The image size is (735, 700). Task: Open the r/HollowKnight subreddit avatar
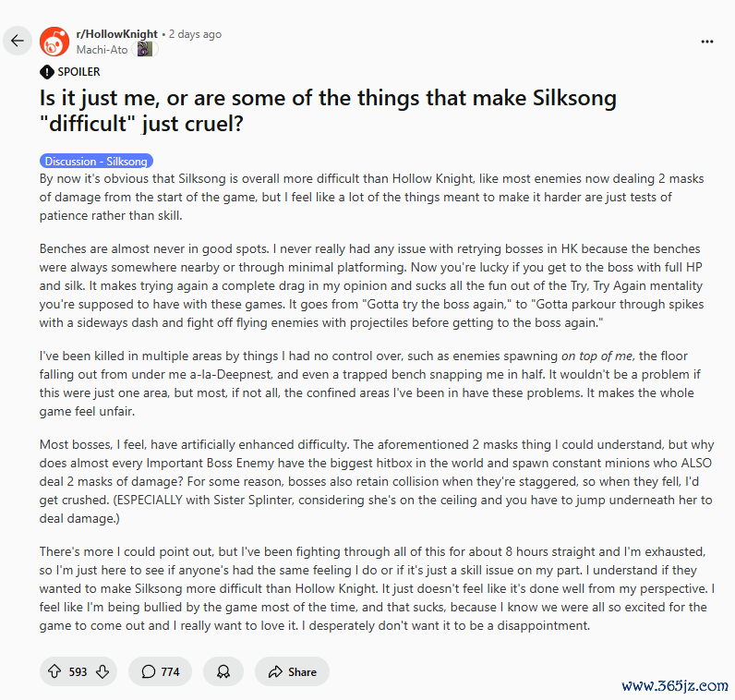coord(54,42)
